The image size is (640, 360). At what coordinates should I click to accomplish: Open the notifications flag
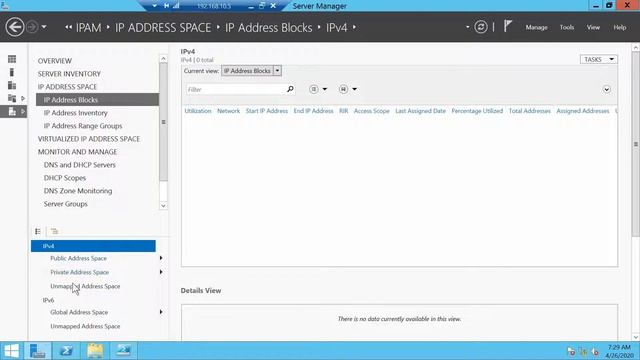click(x=507, y=27)
